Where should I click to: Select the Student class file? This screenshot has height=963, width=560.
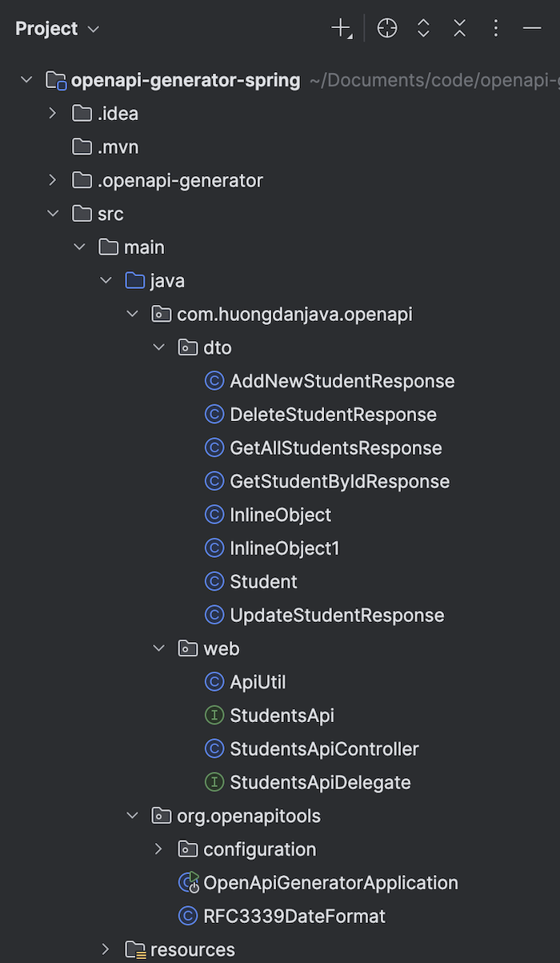click(x=263, y=581)
